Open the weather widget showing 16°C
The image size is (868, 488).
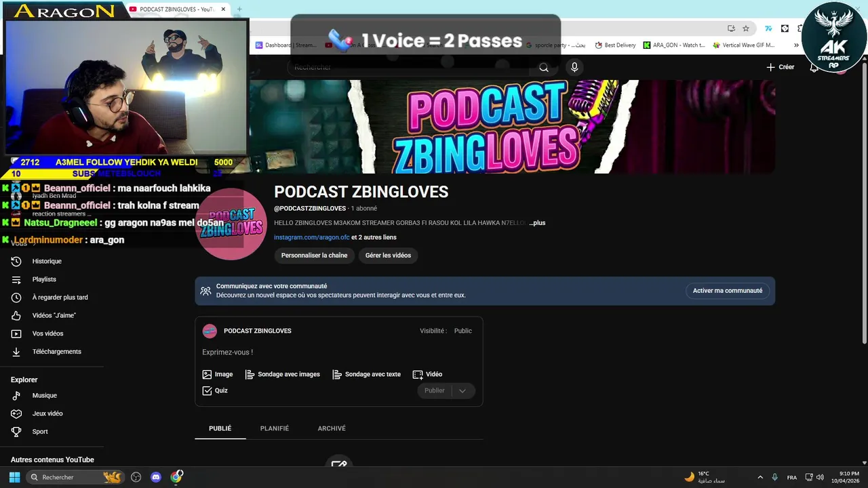[704, 477]
